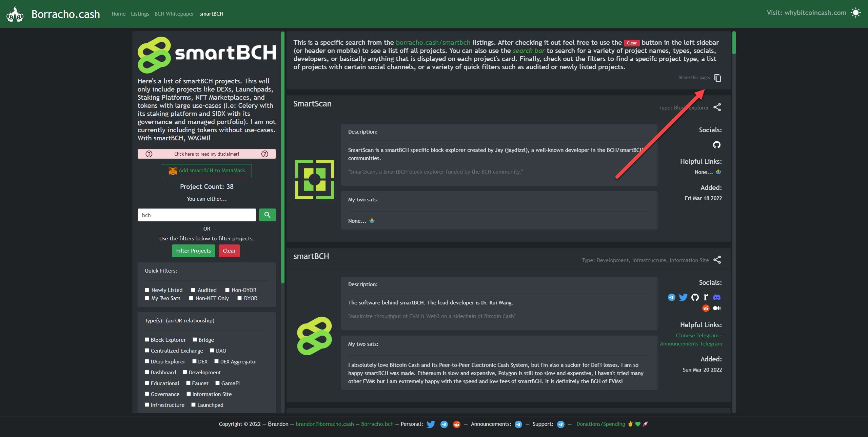Click the SmartScan project logo
The width and height of the screenshot is (868, 437).
click(315, 179)
